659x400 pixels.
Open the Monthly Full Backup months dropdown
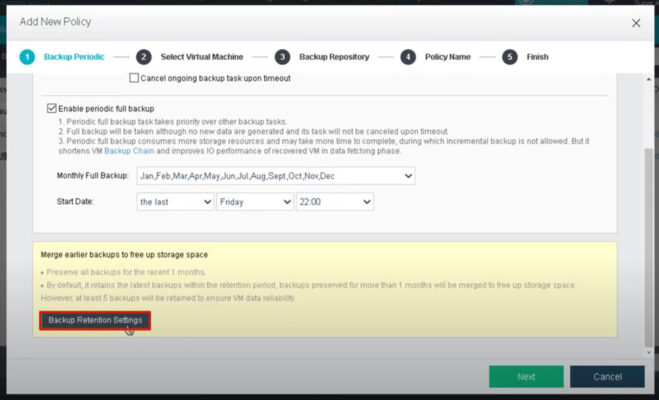point(276,176)
